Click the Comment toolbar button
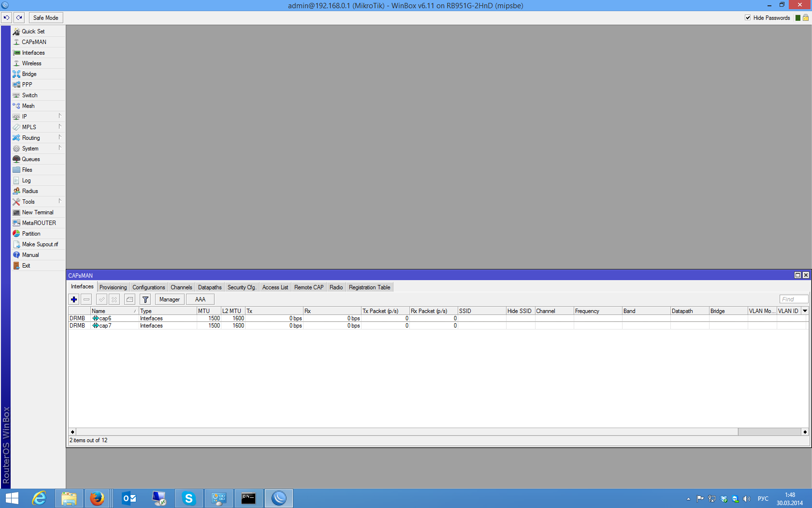The width and height of the screenshot is (812, 508). [x=130, y=299]
